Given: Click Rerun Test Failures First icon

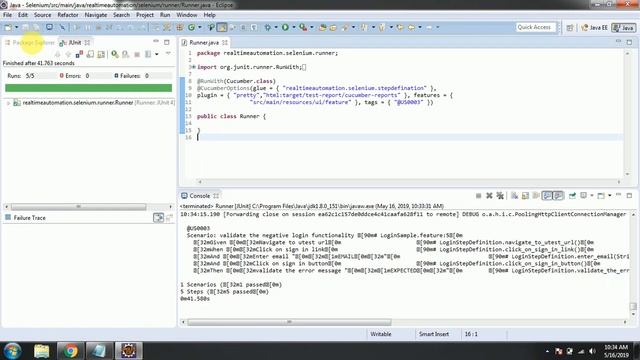Looking at the screenshot, I should (126, 54).
